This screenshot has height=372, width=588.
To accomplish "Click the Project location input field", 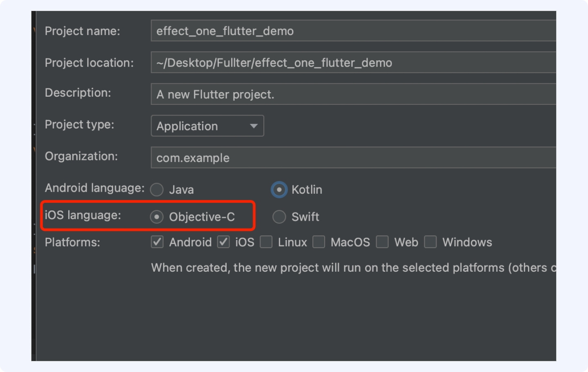I will (353, 62).
